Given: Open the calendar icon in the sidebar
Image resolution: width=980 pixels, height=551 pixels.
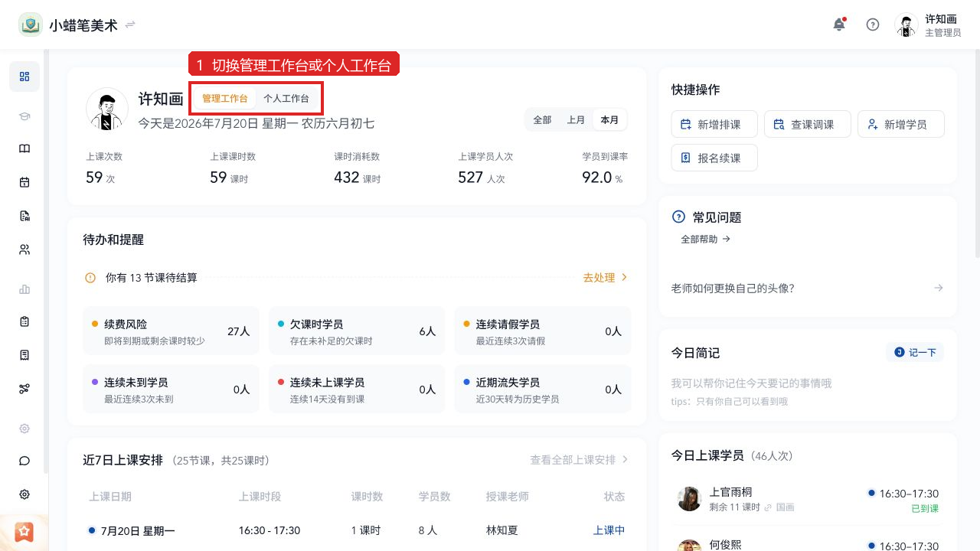Looking at the screenshot, I should coord(24,182).
